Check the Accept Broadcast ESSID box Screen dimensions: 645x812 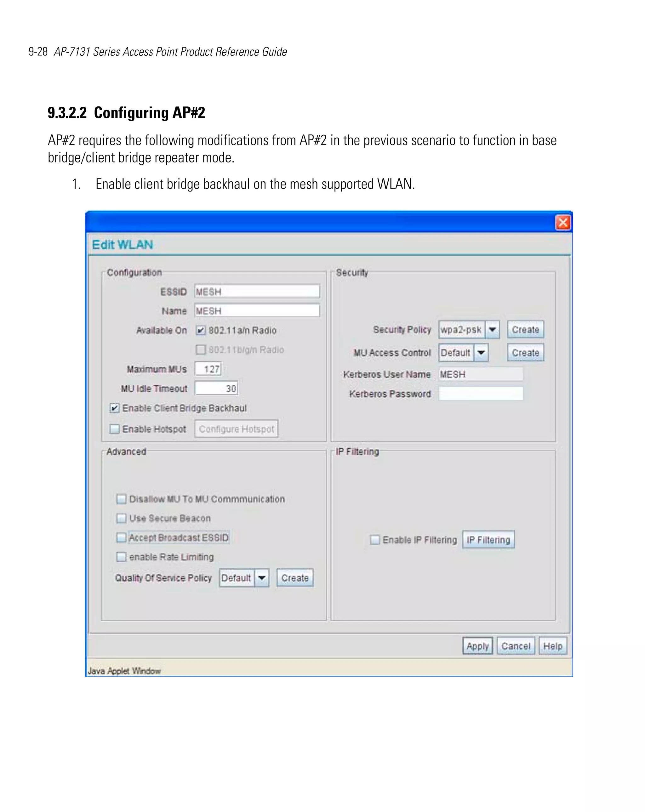tap(121, 537)
